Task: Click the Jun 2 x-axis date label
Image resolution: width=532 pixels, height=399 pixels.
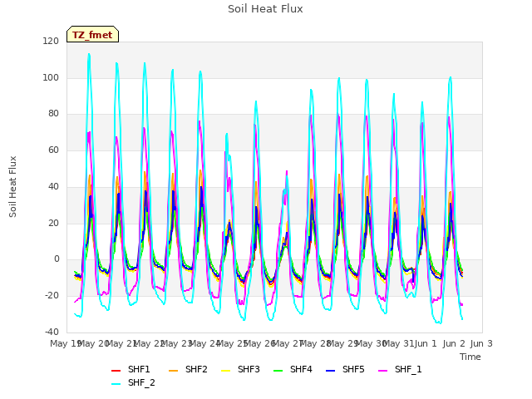Action: 454,343
